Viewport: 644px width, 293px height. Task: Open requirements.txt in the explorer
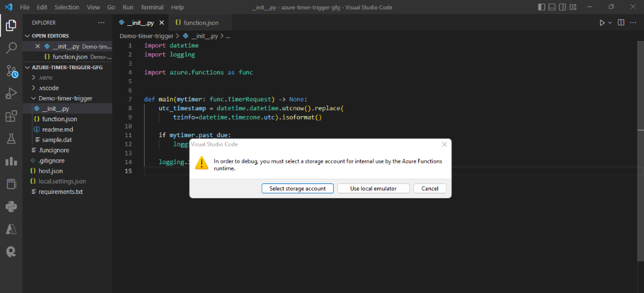(67, 192)
